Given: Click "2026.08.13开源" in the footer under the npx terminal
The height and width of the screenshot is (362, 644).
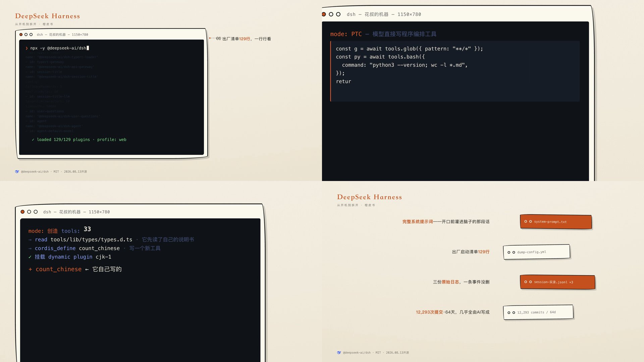Looking at the screenshot, I should click(75, 172).
